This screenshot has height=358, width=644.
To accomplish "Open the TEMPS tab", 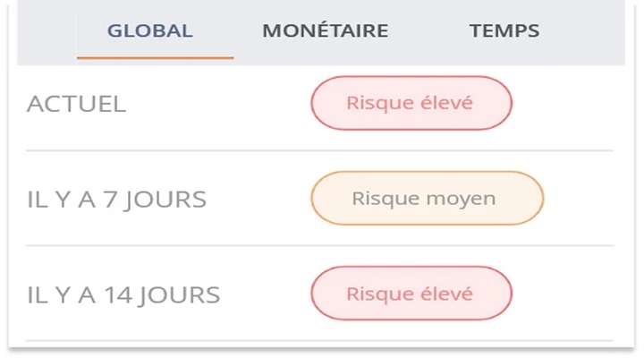I will point(504,30).
